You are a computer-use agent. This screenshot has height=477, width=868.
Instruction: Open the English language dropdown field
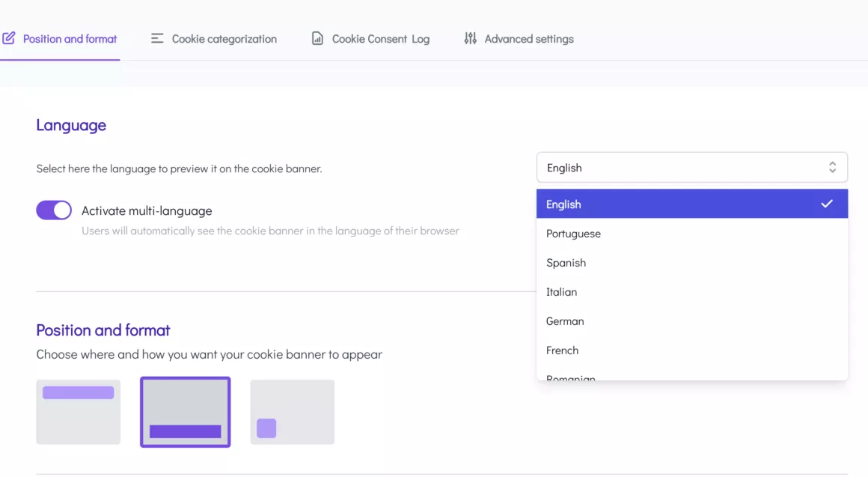click(691, 168)
